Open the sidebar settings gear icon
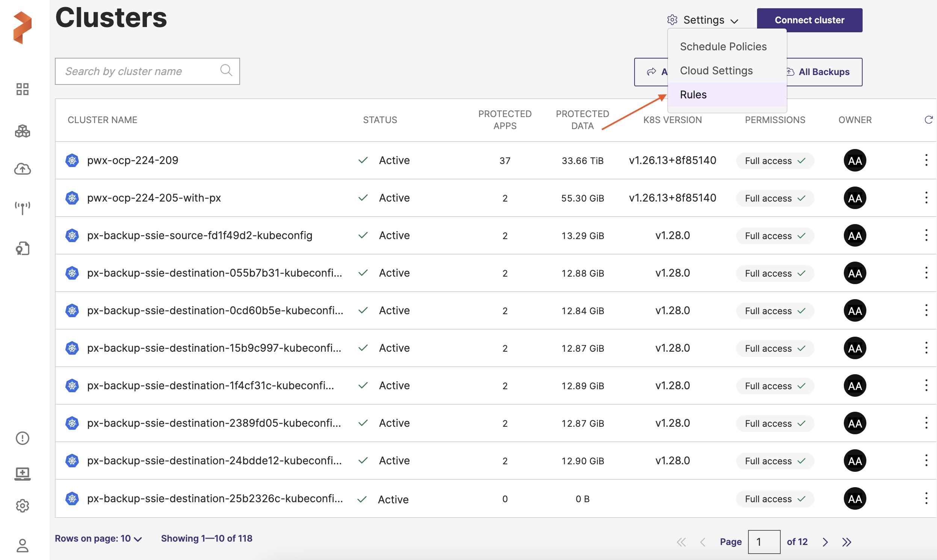Image resolution: width=937 pixels, height=560 pixels. pos(22,506)
